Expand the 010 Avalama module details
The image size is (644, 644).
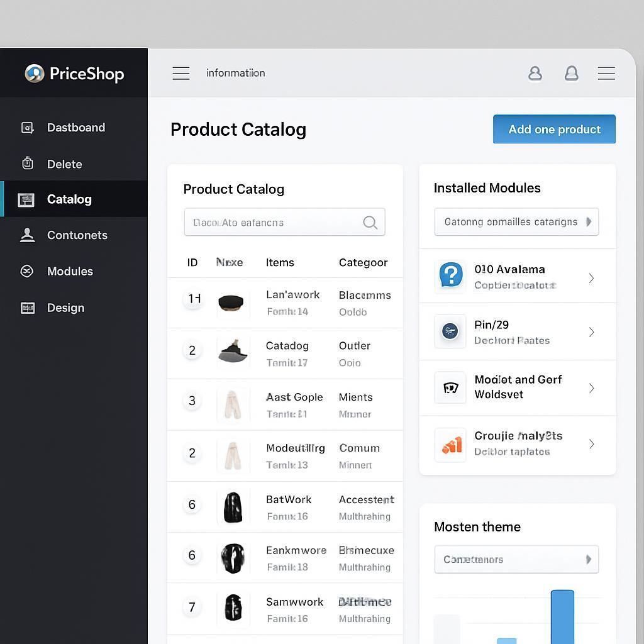tap(591, 277)
